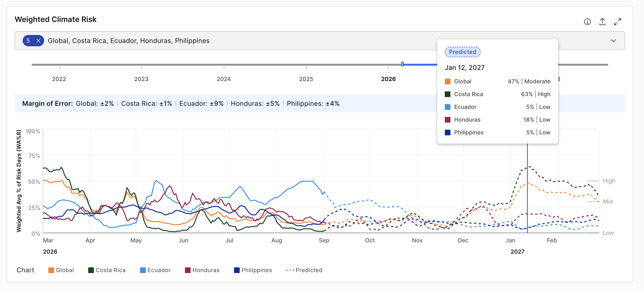Toggle Honduras series in legend
644x291 pixels.
tap(202, 270)
